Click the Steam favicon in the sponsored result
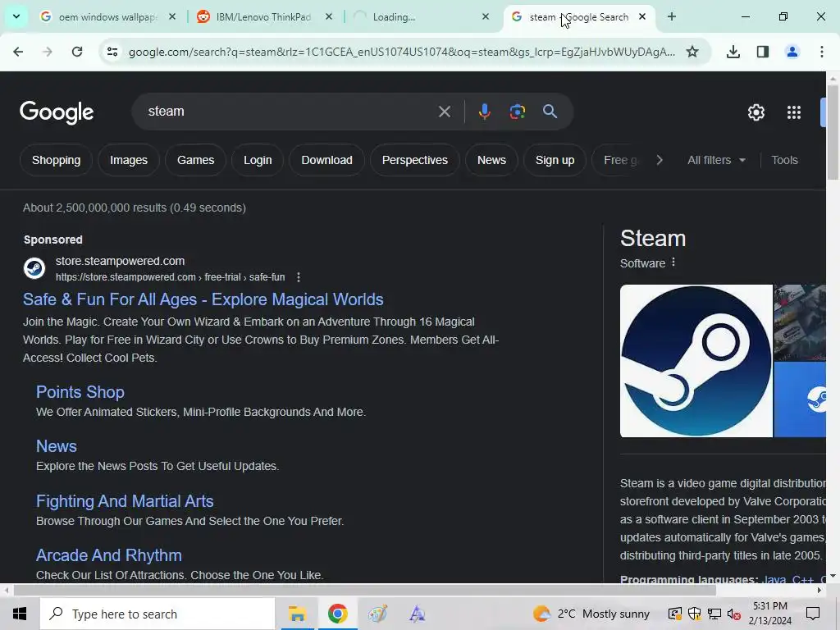The width and height of the screenshot is (840, 630). tap(34, 268)
